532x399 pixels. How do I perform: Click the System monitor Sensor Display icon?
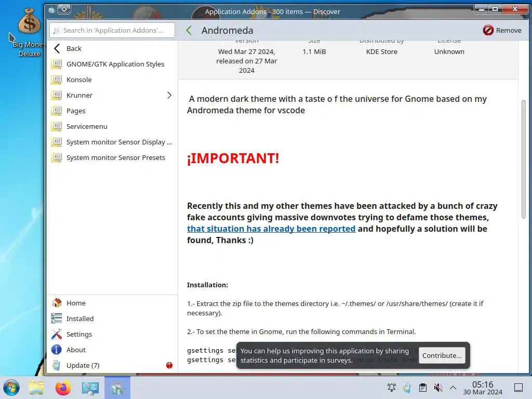coord(57,142)
